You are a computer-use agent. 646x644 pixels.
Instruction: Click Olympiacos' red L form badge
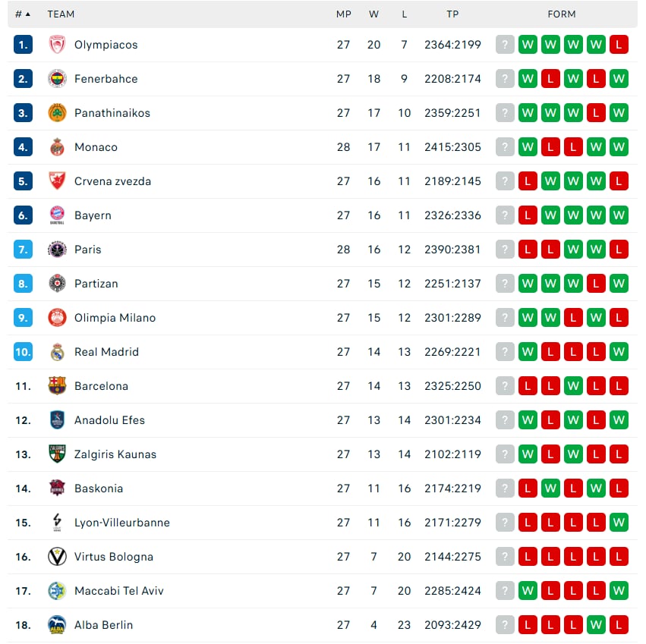(619, 45)
